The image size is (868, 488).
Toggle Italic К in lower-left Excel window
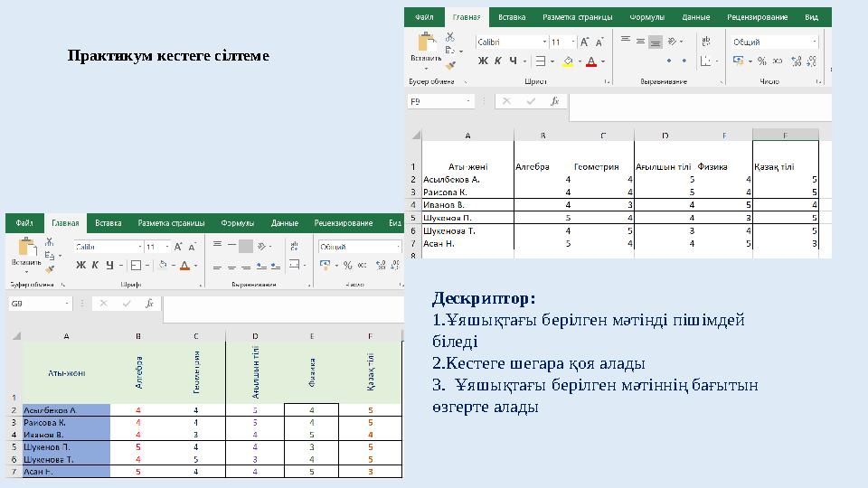(x=95, y=265)
